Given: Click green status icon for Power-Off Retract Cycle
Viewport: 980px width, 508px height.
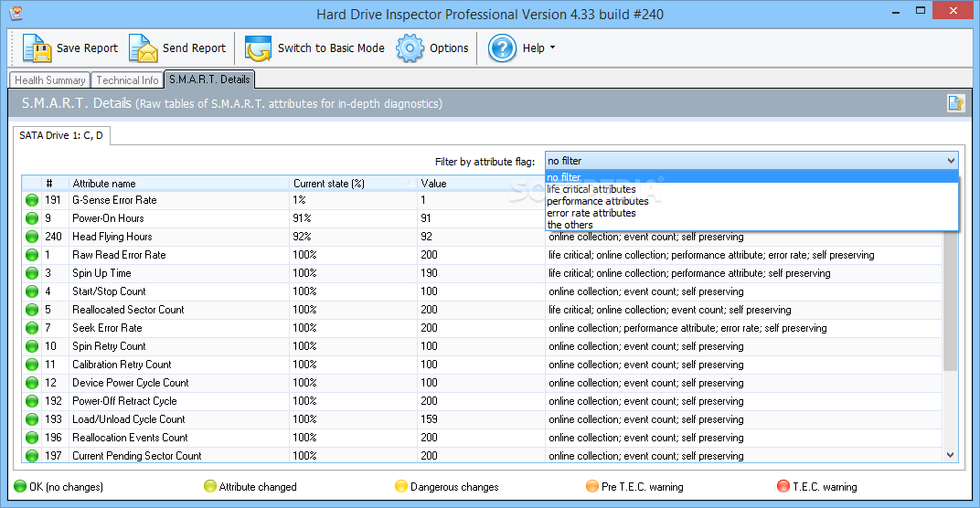Looking at the screenshot, I should pyautogui.click(x=32, y=401).
